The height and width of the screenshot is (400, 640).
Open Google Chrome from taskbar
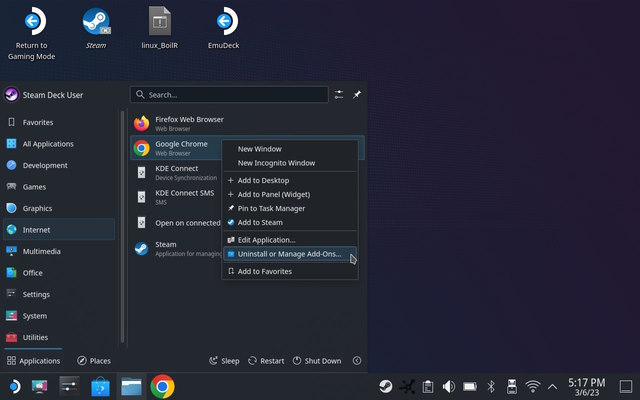pyautogui.click(x=162, y=386)
